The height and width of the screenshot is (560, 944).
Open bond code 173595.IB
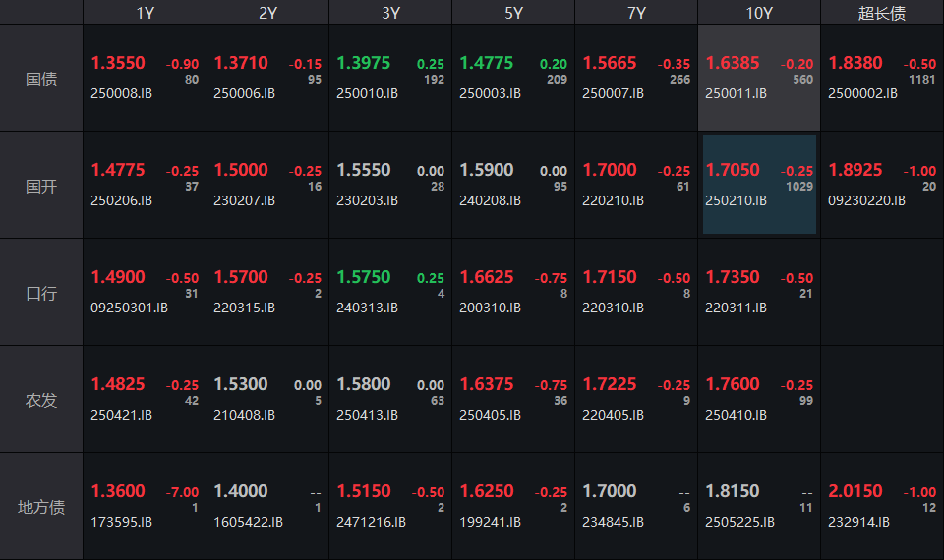point(121,523)
